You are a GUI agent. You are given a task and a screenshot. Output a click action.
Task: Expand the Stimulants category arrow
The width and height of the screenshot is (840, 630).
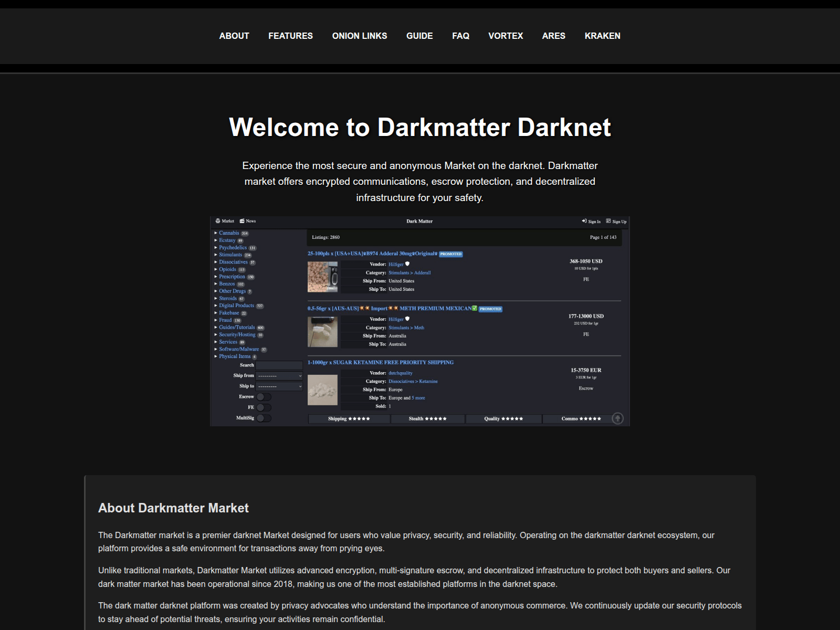point(216,255)
